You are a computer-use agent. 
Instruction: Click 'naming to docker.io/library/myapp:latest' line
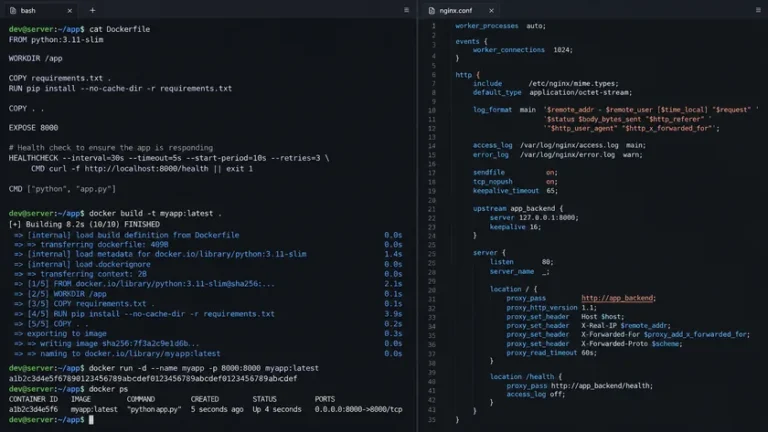click(117, 353)
